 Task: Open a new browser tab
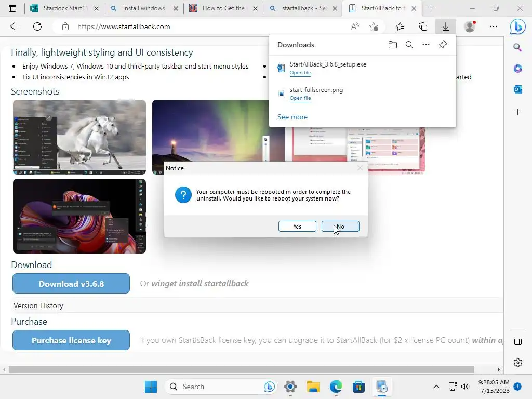431,8
